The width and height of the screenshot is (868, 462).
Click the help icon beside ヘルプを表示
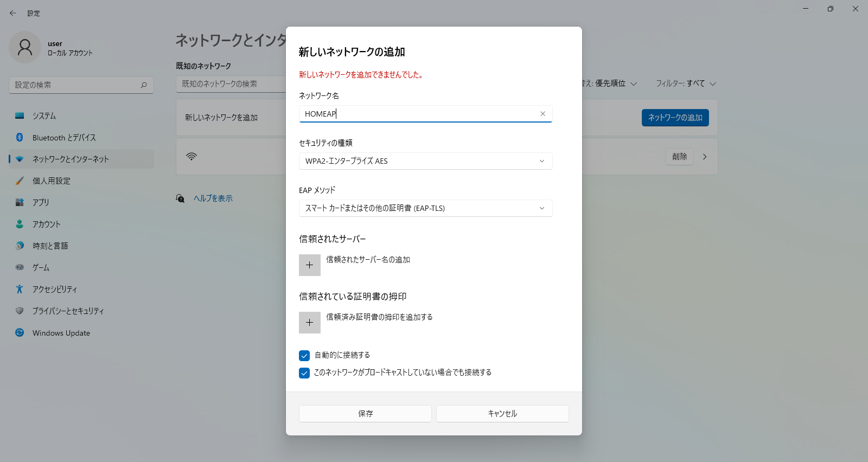180,198
